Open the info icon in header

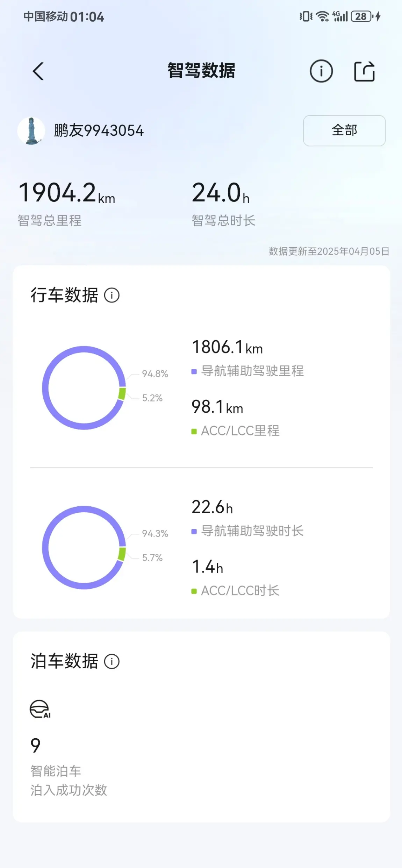321,71
